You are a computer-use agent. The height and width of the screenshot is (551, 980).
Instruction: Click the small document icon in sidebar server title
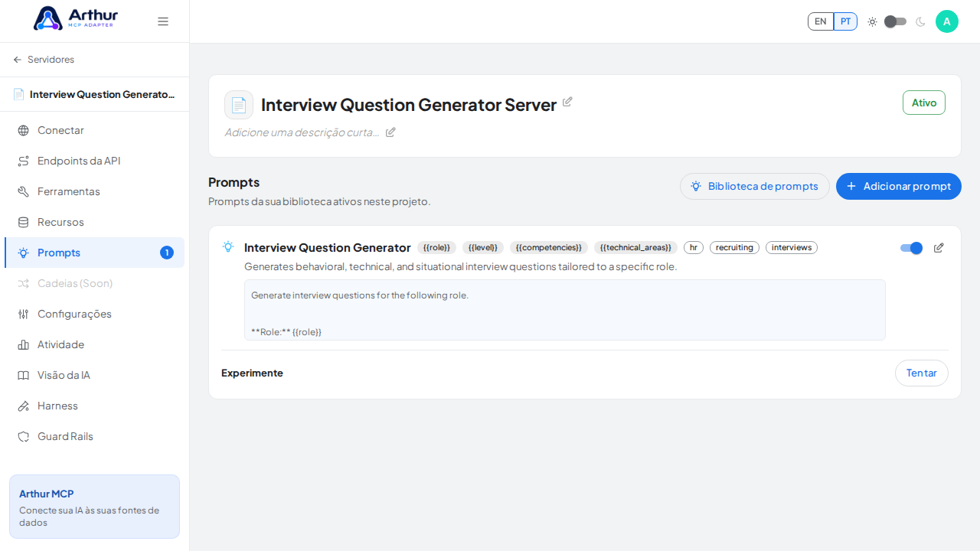tap(18, 94)
